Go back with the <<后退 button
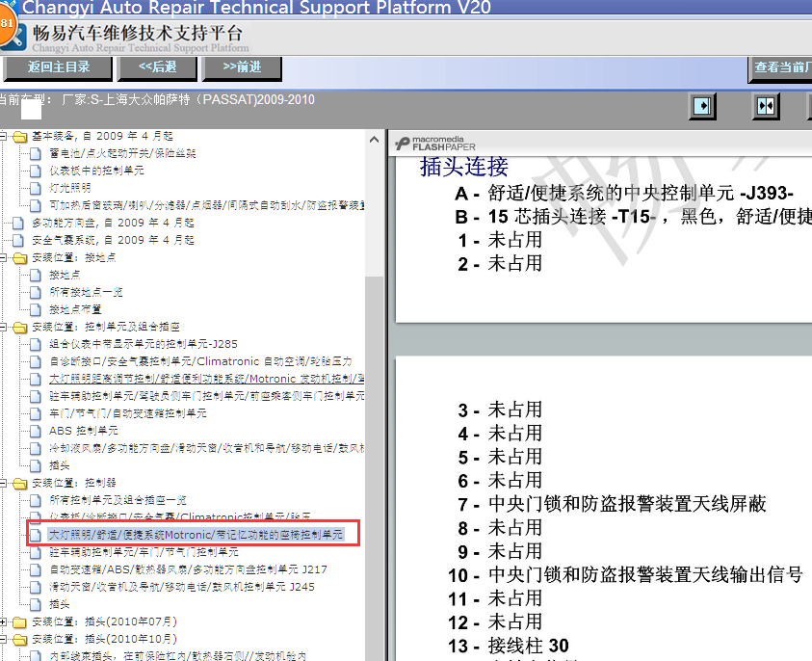812x661 pixels. coord(157,67)
